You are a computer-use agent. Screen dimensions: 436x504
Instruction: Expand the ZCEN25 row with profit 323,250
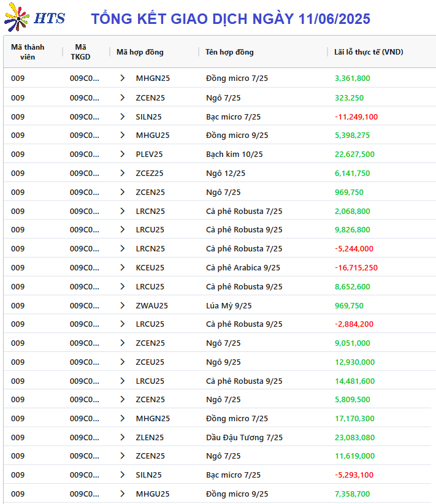122,97
